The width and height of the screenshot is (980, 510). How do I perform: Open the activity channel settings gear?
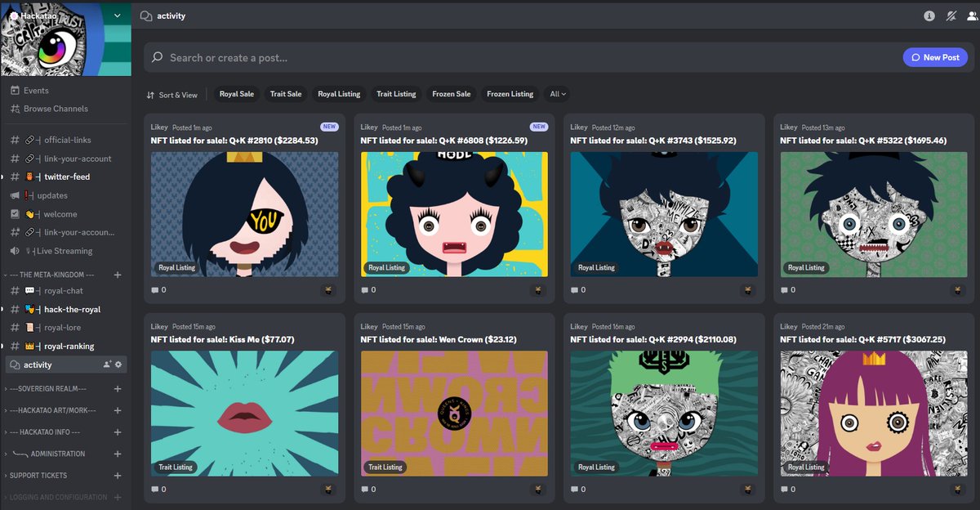tap(118, 365)
